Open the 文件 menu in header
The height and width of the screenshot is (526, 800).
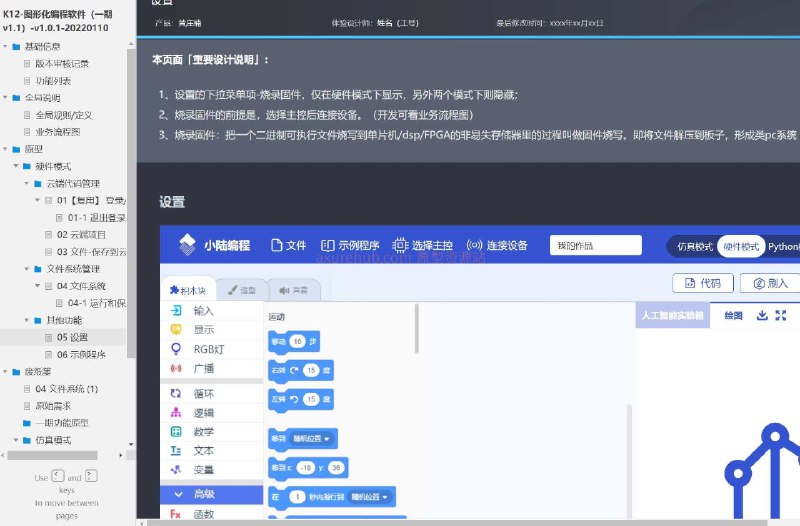(288, 245)
